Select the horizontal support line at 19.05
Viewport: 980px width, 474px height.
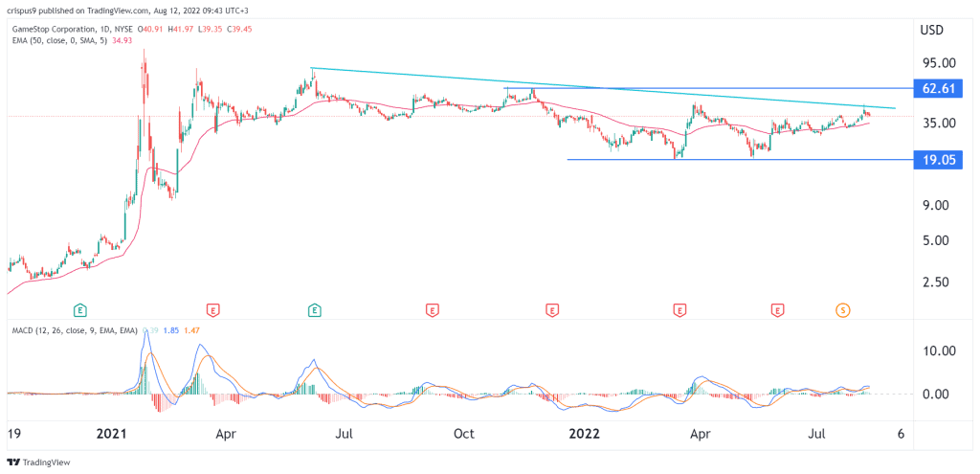click(x=740, y=160)
